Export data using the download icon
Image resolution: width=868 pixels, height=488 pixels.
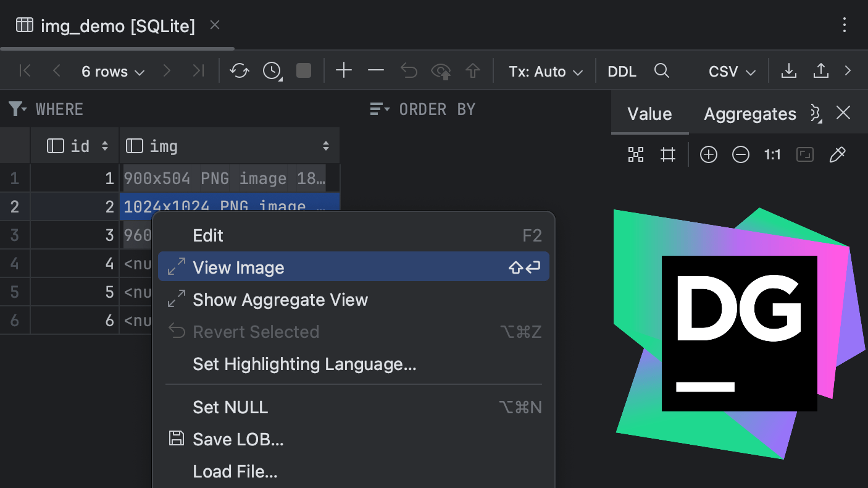(x=788, y=70)
